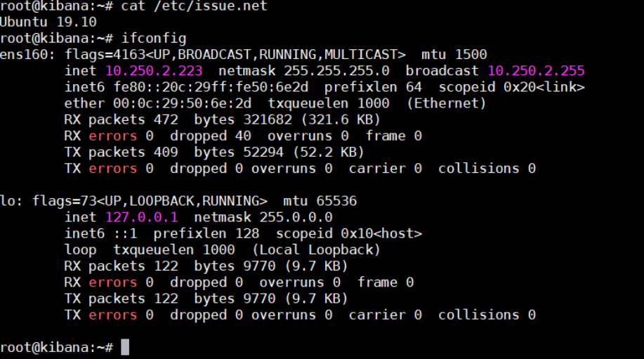The image size is (644, 359).
Task: Click the (Local Loopback) label
Action: pyautogui.click(x=316, y=249)
